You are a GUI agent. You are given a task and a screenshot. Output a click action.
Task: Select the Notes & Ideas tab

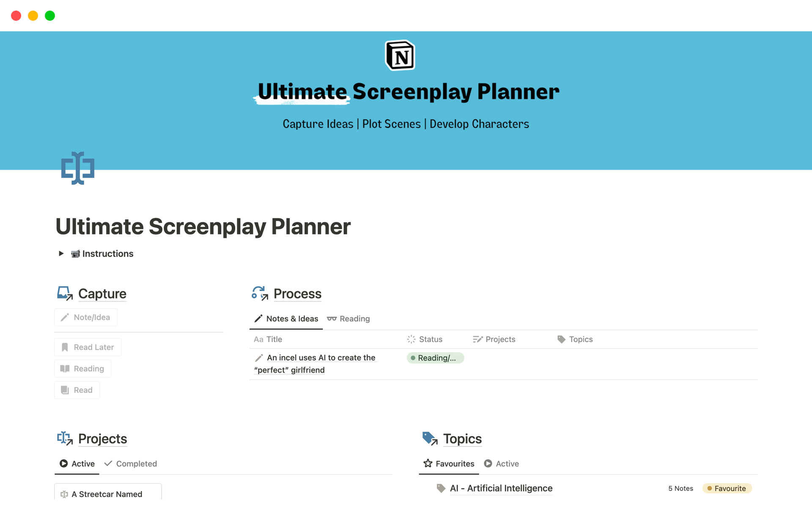286,319
